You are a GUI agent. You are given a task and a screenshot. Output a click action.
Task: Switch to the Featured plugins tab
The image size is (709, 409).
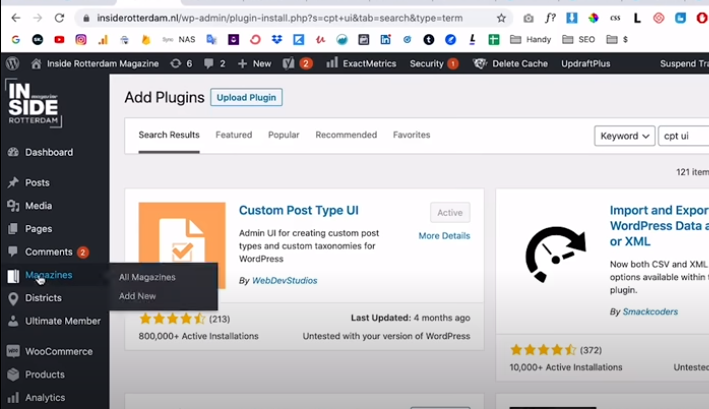click(x=233, y=135)
